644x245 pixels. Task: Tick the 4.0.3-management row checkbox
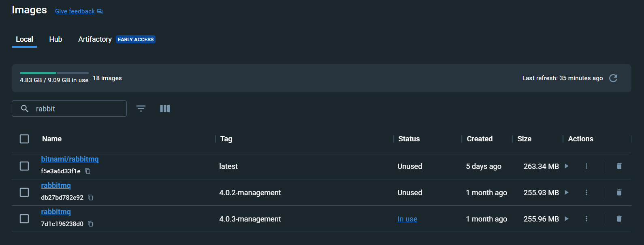click(x=24, y=219)
